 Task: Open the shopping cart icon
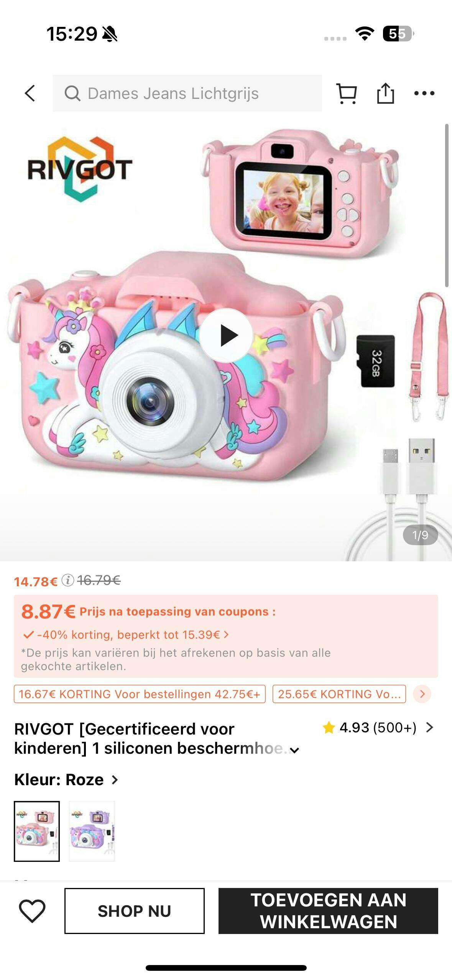(347, 93)
